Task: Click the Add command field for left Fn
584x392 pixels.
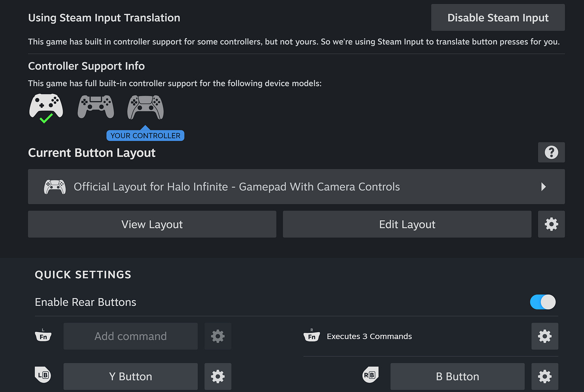Action: coord(130,336)
